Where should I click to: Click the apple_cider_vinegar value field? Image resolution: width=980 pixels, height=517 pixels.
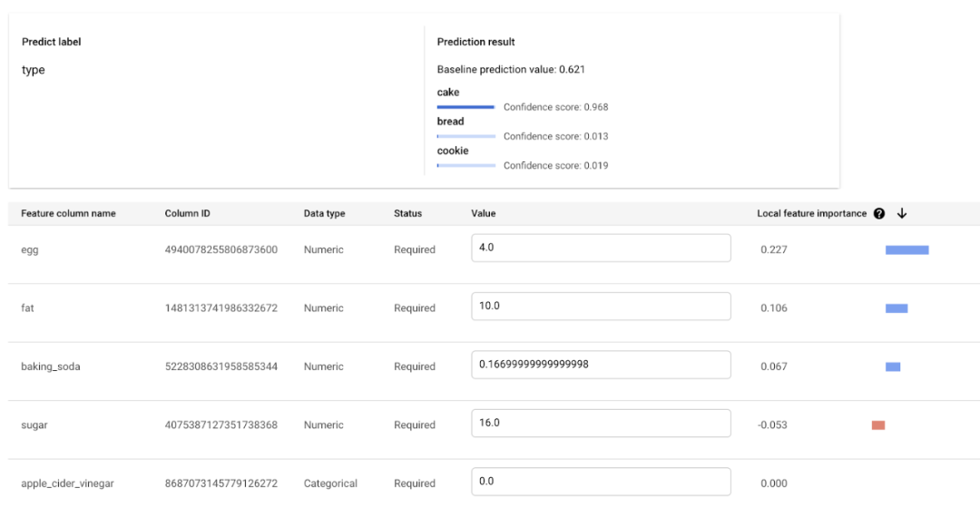[x=601, y=482]
